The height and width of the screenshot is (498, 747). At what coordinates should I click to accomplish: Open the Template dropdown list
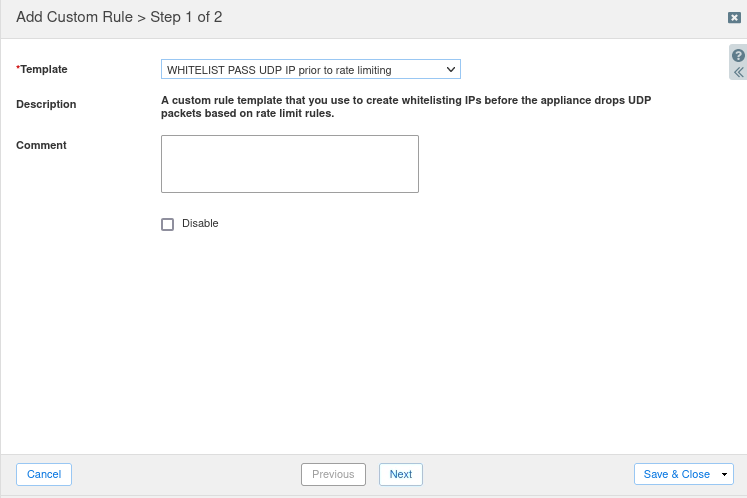(310, 70)
